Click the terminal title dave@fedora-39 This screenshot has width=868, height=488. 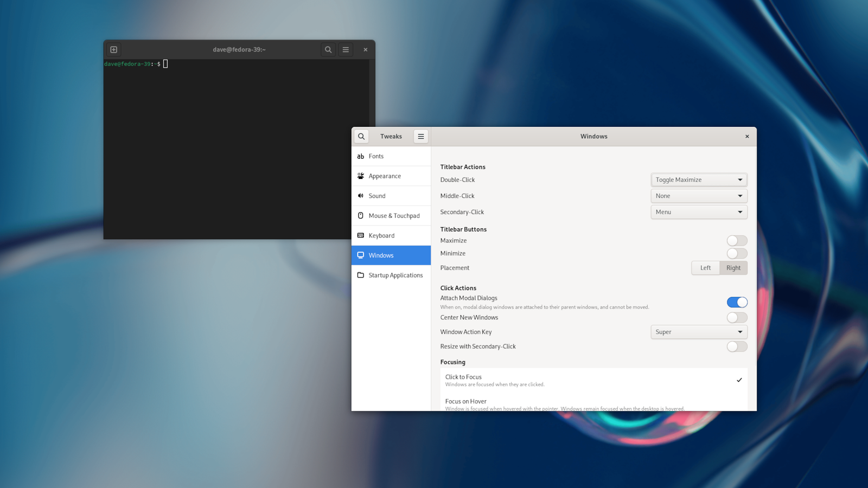click(239, 49)
